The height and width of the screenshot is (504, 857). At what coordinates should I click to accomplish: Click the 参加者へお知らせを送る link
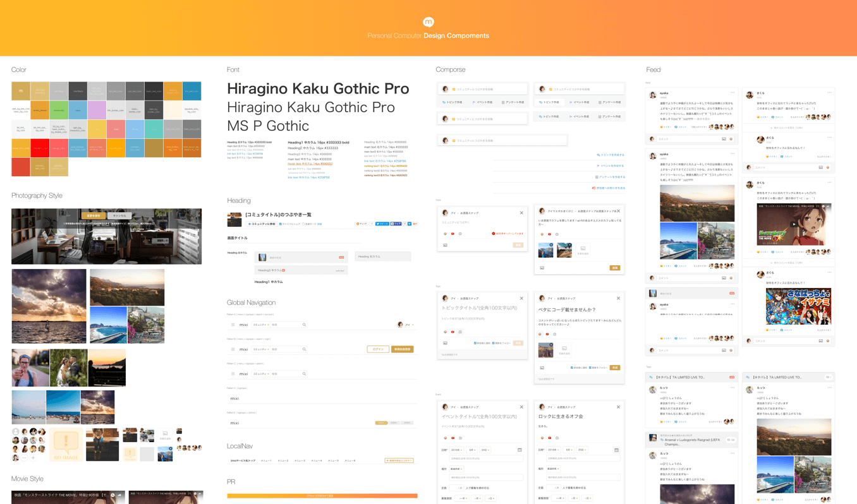coord(609,188)
